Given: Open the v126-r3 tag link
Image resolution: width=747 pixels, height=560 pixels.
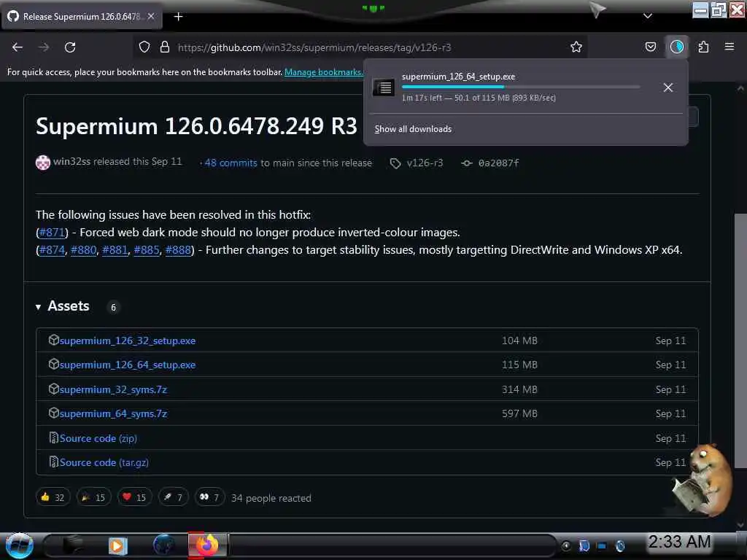Looking at the screenshot, I should click(x=425, y=163).
